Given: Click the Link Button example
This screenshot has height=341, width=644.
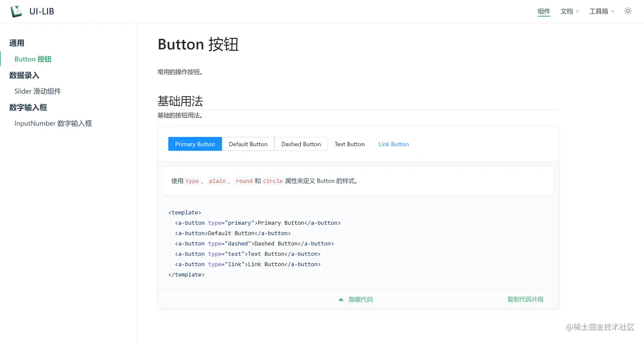Looking at the screenshot, I should (393, 144).
